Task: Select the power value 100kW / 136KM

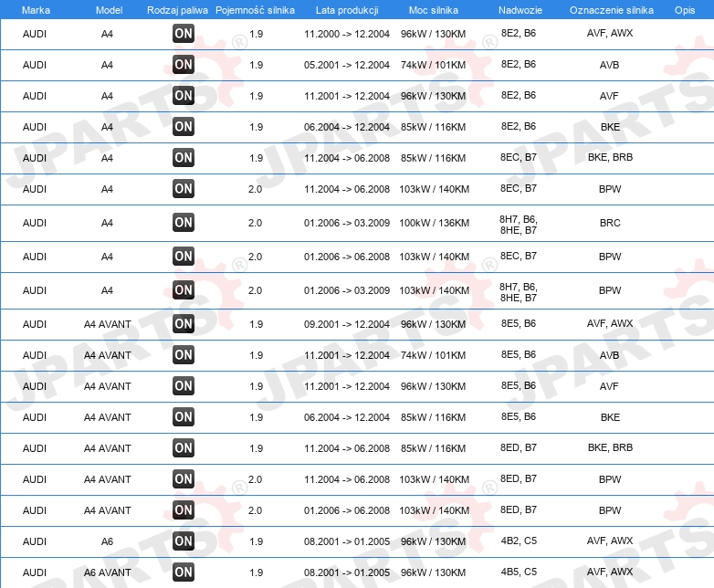Action: pos(434,223)
